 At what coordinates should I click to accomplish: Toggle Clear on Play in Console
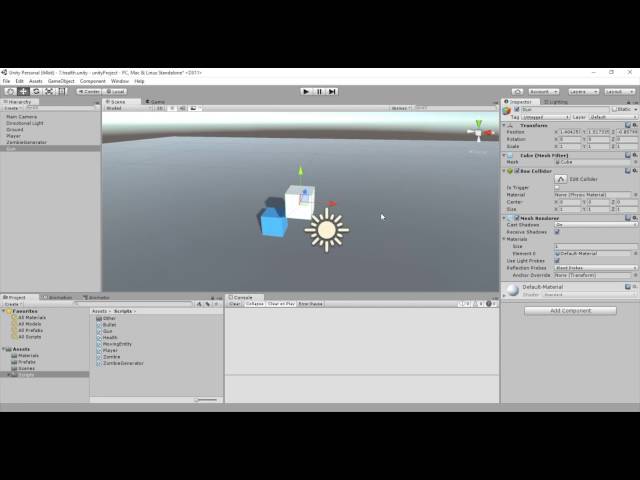(x=281, y=304)
